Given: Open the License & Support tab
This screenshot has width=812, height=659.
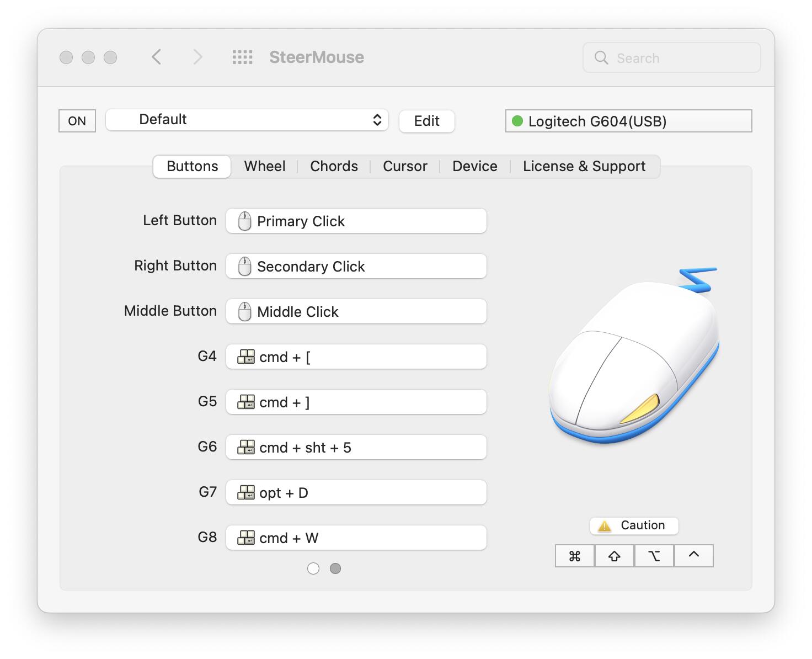Looking at the screenshot, I should point(584,166).
